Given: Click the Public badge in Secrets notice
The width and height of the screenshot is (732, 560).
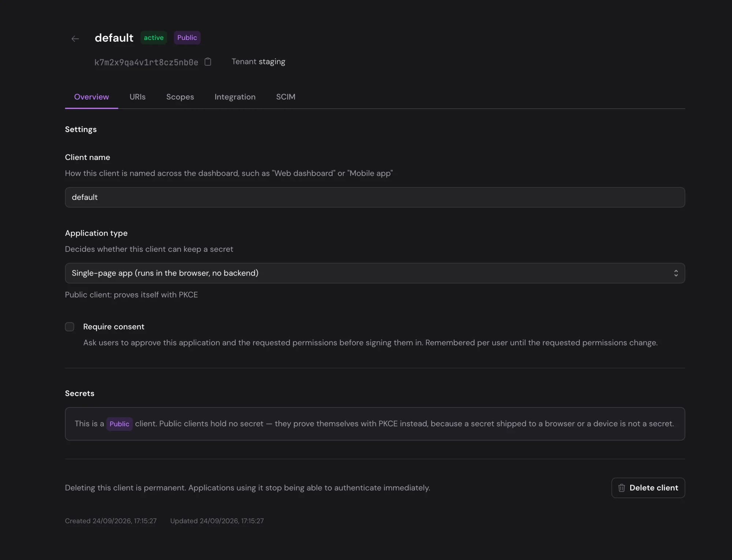Looking at the screenshot, I should tap(119, 424).
